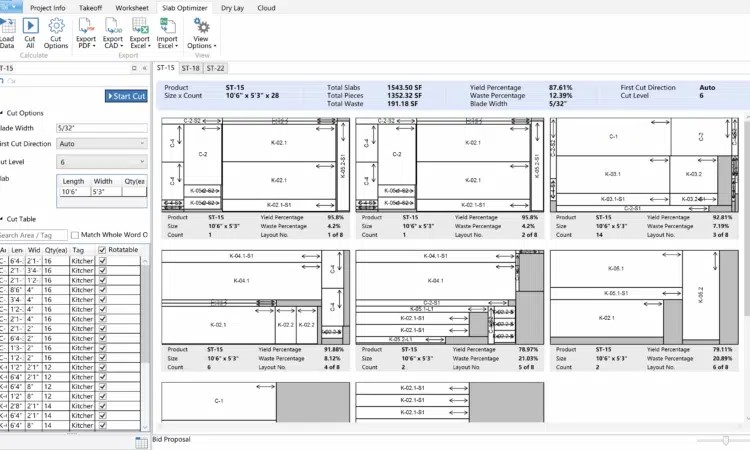The height and width of the screenshot is (450, 750).
Task: Click the Load Data icon
Action: coord(7,25)
